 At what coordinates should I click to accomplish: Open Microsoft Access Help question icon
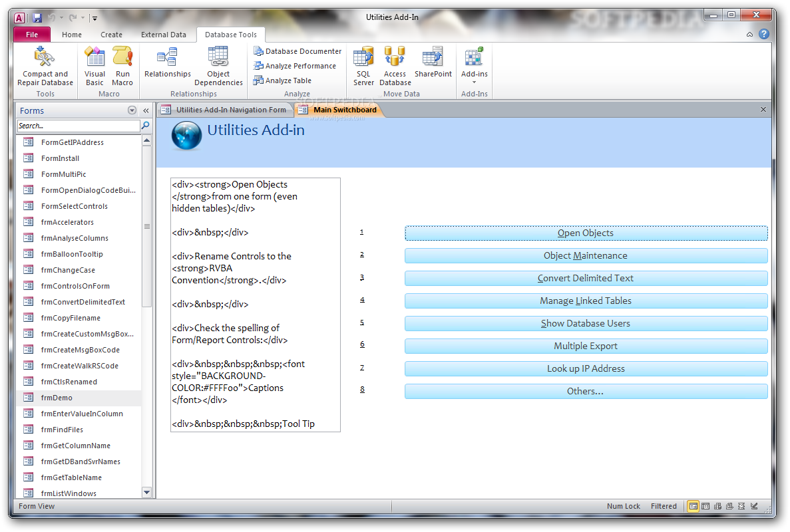764,34
